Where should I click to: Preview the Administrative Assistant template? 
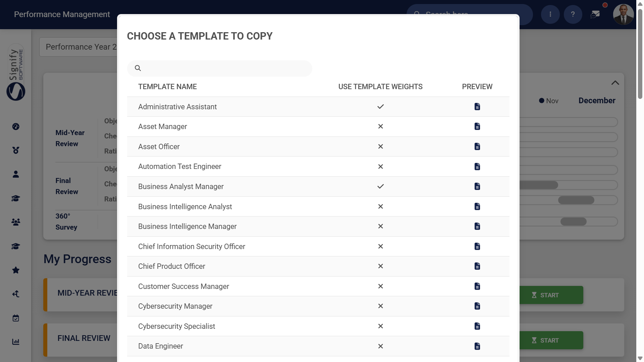pos(477,107)
